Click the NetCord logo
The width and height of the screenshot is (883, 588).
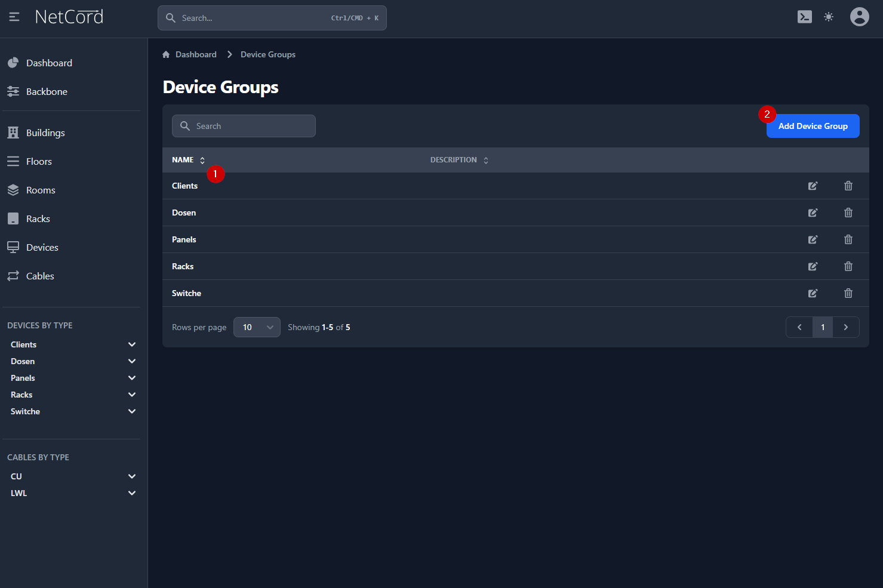pyautogui.click(x=69, y=17)
